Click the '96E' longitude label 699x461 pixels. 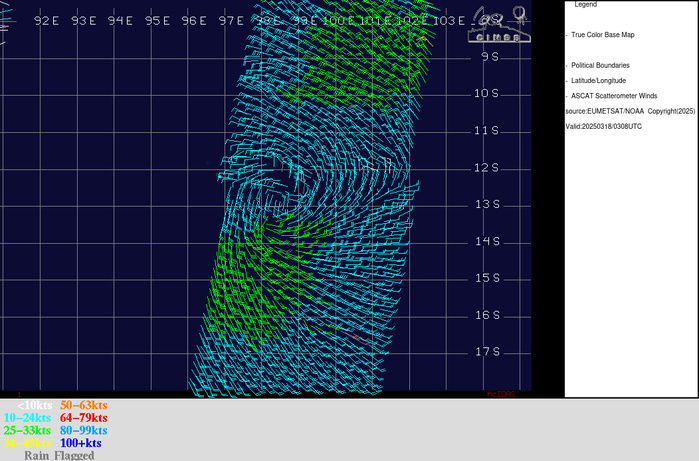click(x=194, y=21)
